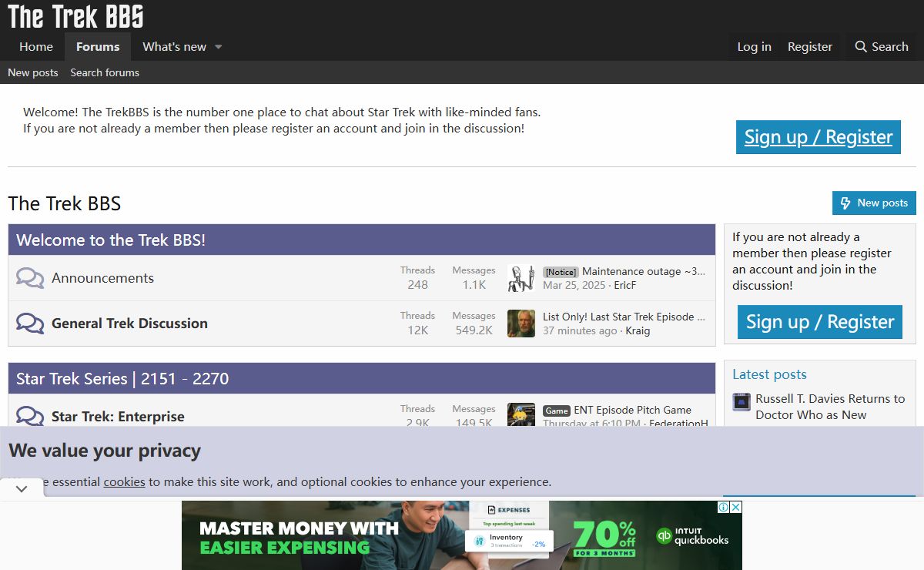Click the AdChoices info icon on ad
This screenshot has height=570, width=924.
point(724,507)
